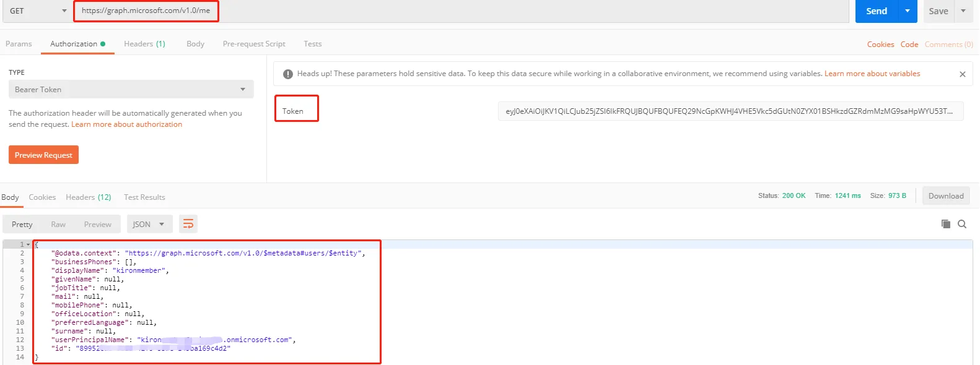Click the 200 OK status text
This screenshot has height=365, width=980.
coord(794,195)
